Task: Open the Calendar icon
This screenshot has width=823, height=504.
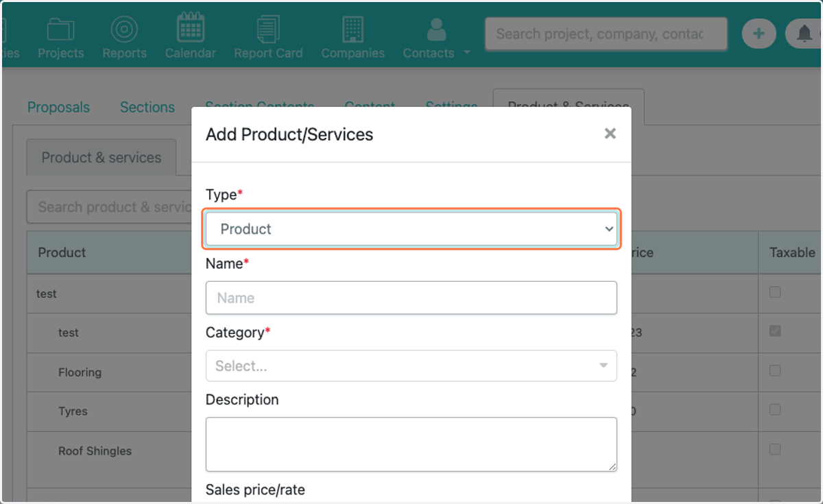Action: [x=190, y=29]
